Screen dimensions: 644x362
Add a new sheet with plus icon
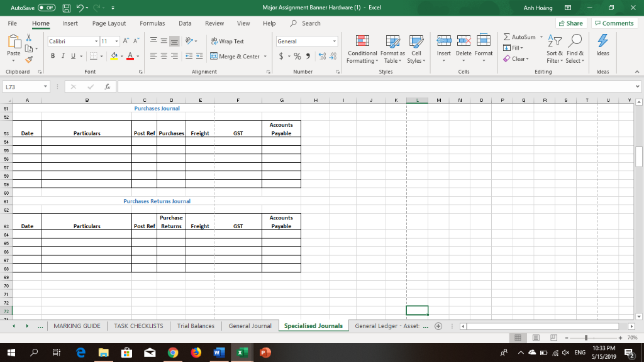point(438,326)
